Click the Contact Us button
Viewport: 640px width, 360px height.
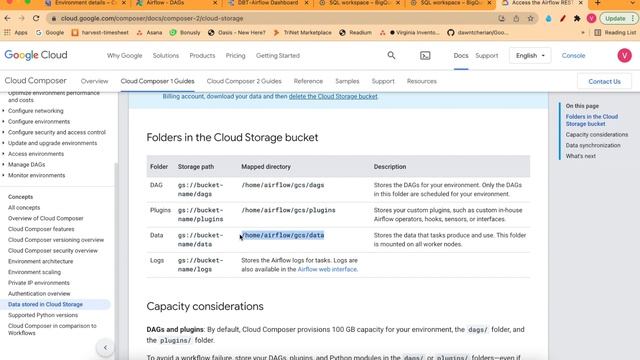pos(604,82)
